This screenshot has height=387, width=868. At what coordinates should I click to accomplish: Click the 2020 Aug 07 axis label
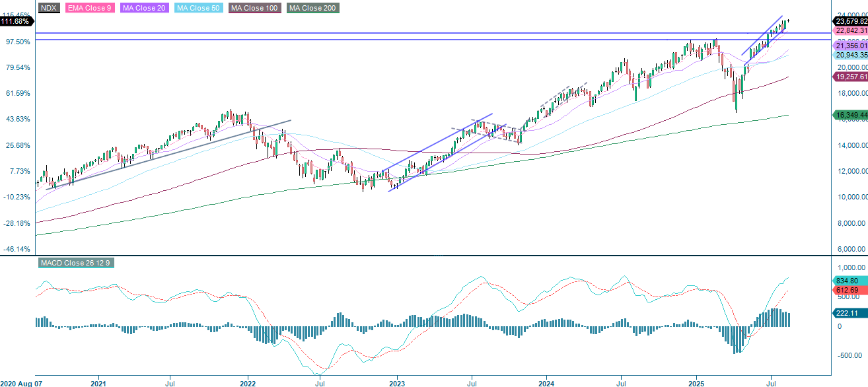click(x=21, y=382)
